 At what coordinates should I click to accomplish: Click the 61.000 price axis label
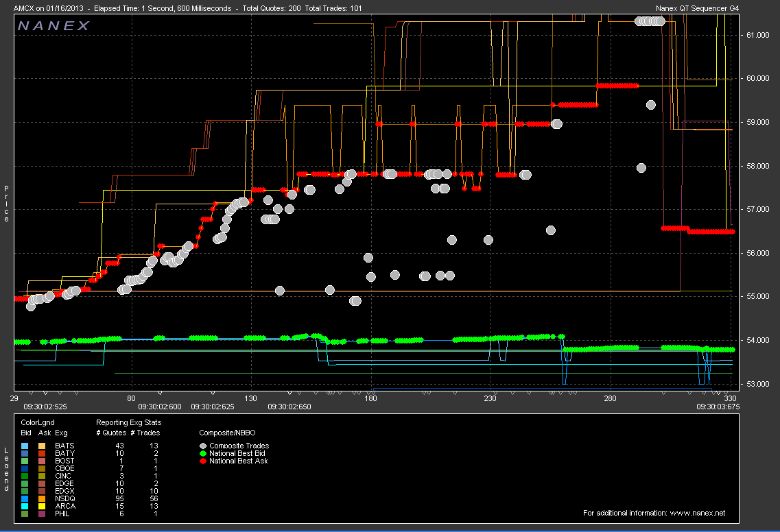coord(757,35)
